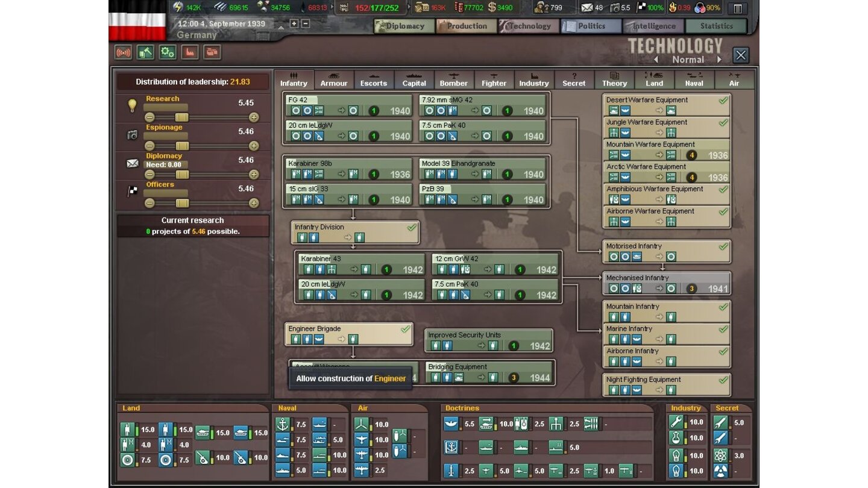Click the money dollar icon beside 3490
The width and height of the screenshot is (868, 488).
tap(492, 7)
